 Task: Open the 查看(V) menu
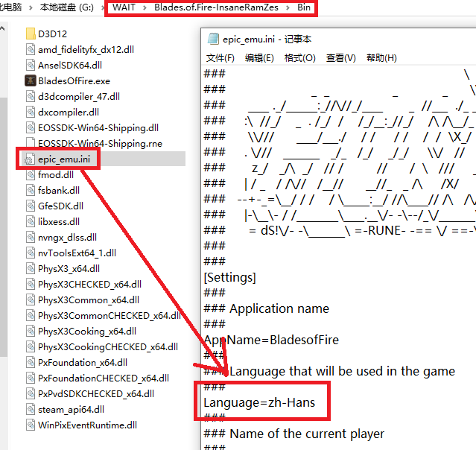tap(340, 58)
